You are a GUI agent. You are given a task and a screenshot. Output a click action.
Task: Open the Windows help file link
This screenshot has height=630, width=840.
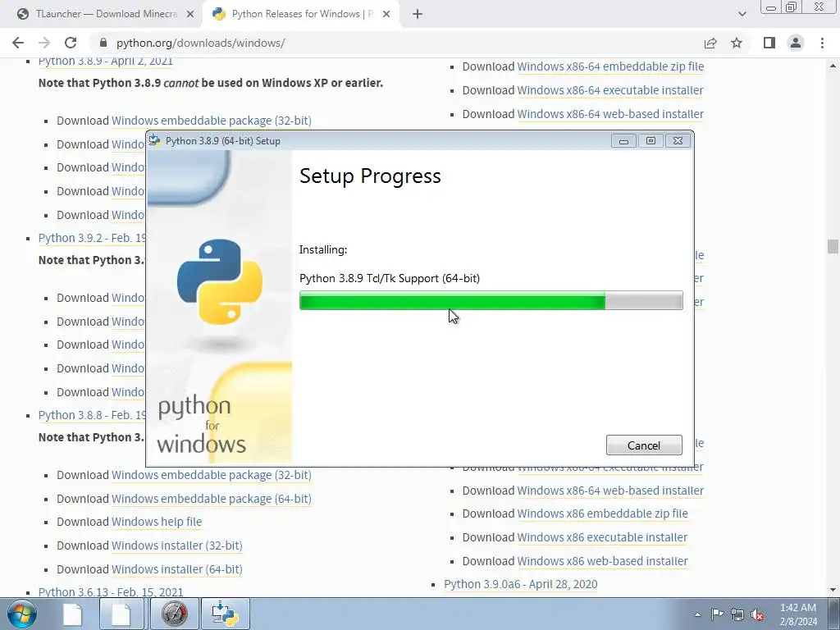pos(157,522)
